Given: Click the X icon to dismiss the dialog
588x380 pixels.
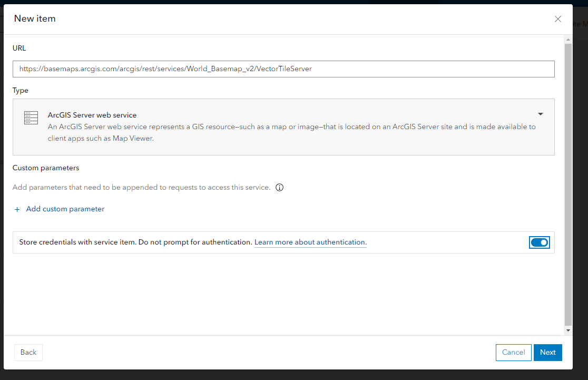Looking at the screenshot, I should pyautogui.click(x=558, y=19).
